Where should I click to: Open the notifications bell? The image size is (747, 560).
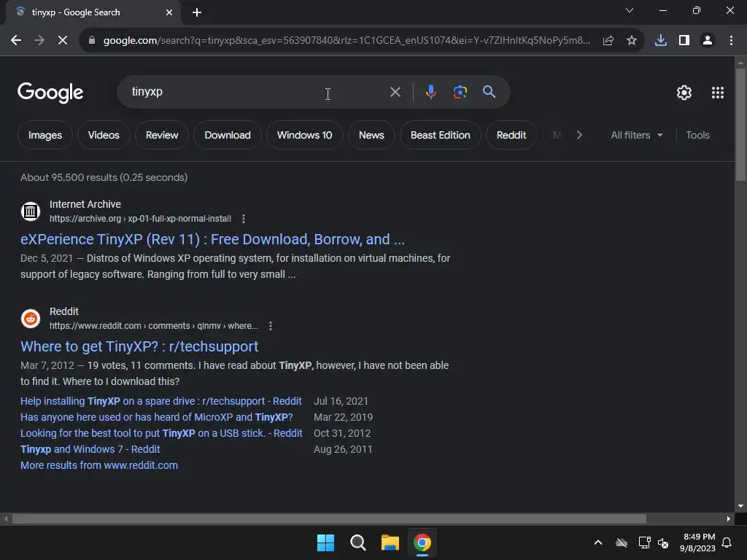click(727, 542)
